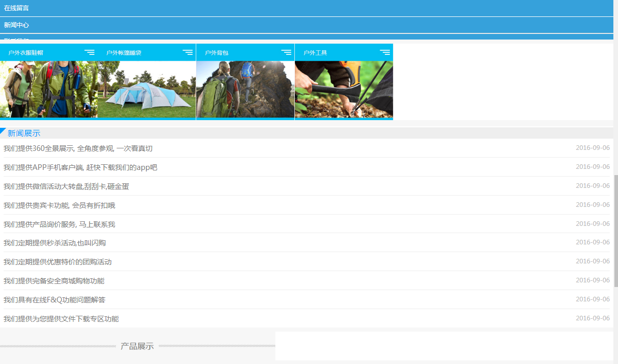Select the 团购活动 news headline
Image resolution: width=618 pixels, height=364 pixels.
click(x=58, y=262)
